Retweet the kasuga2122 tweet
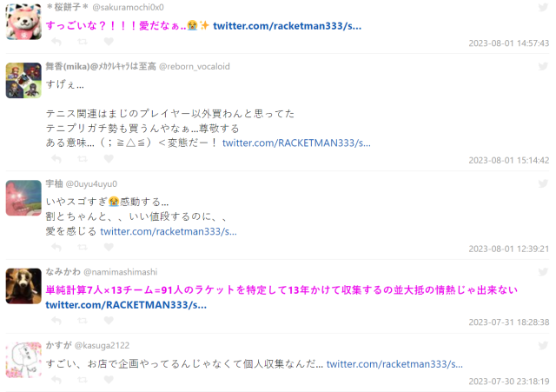This screenshot has width=556, height=392. 83,380
